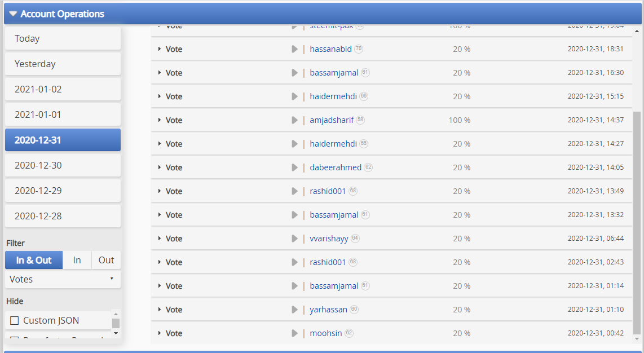Click reputation badge 70 next to hassanabid
This screenshot has height=353, width=644.
click(359, 49)
